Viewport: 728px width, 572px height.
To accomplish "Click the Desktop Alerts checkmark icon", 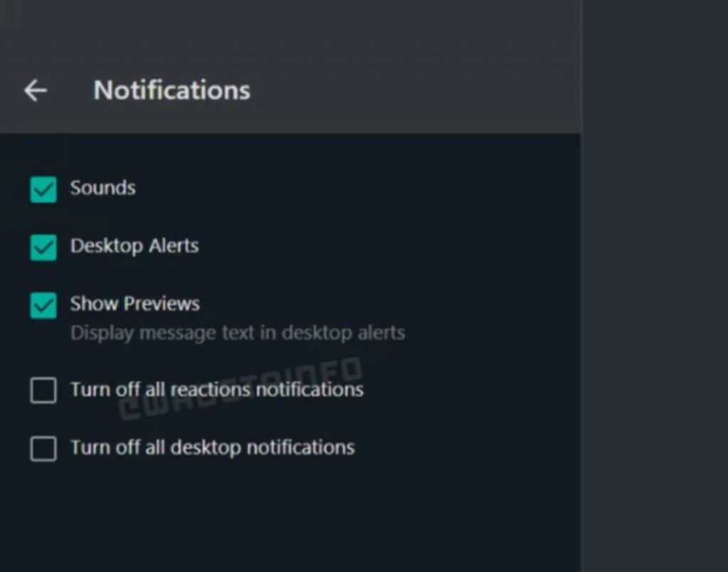I will pos(43,247).
